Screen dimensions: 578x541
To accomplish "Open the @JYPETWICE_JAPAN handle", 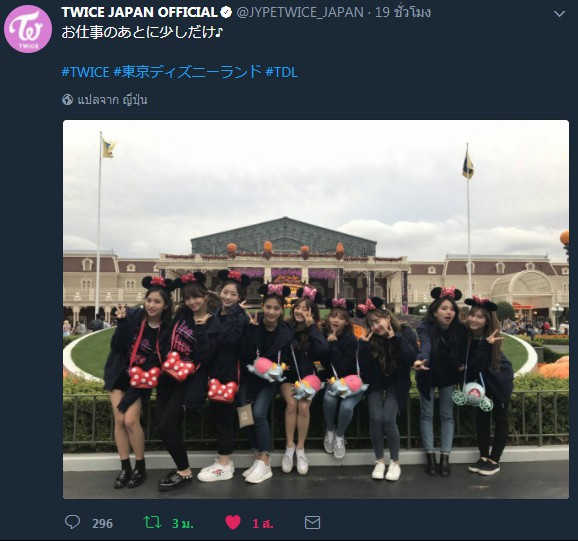I will [300, 13].
